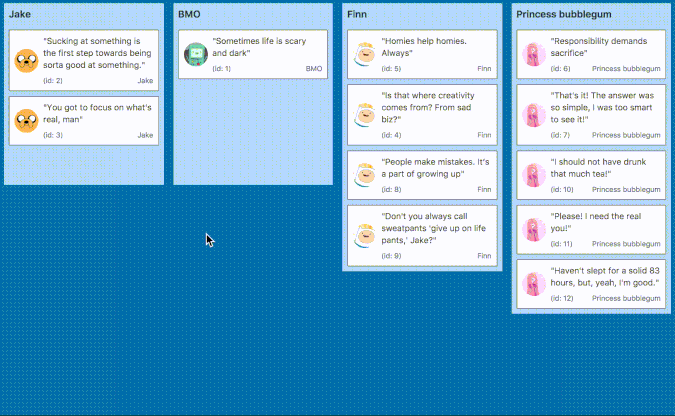Click quote text 'I should not have drunk that much tea!'

click(x=598, y=168)
